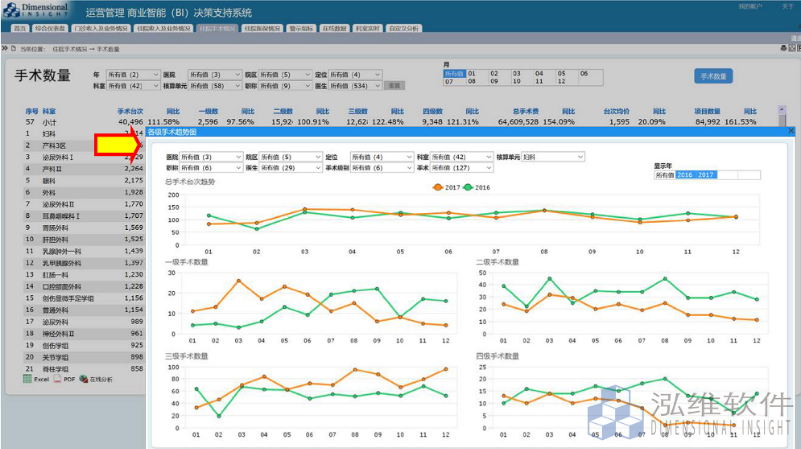The width and height of the screenshot is (801, 449).
Task: Click the blue 手术数量 button
Action: 713,76
